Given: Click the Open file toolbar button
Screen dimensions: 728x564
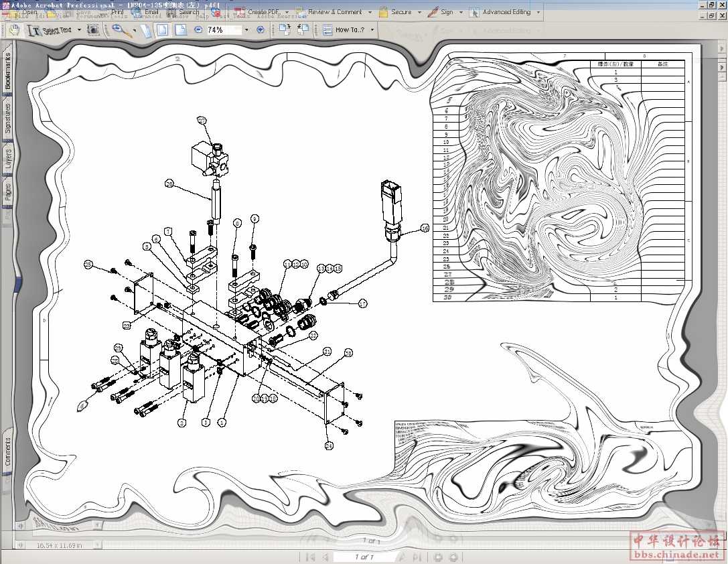Looking at the screenshot, I should pyautogui.click(x=23, y=13).
